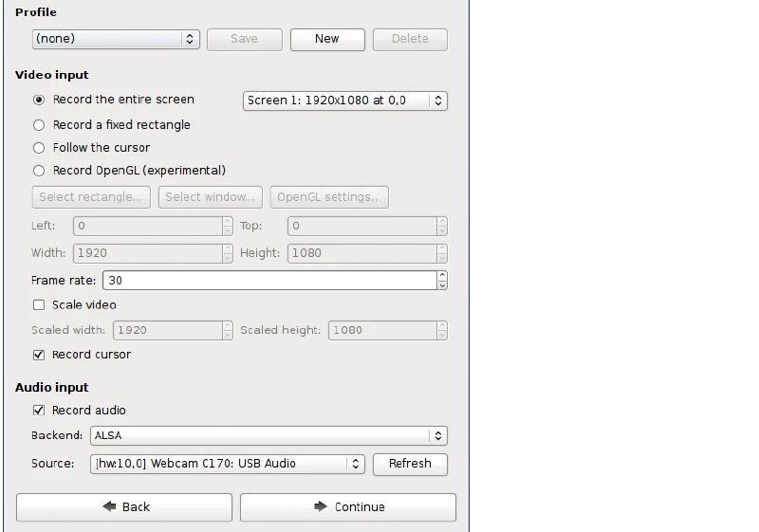
Task: Click the Continue arrow button
Action: tap(347, 506)
